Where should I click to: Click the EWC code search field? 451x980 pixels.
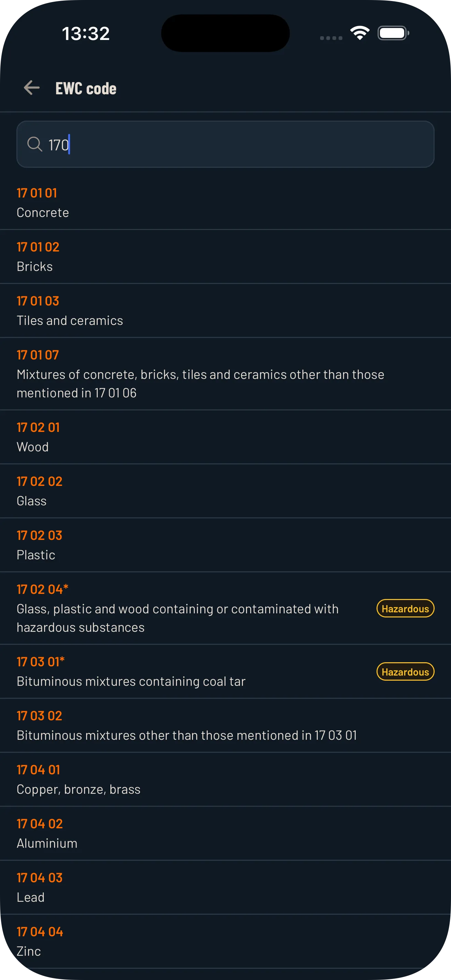point(225,144)
